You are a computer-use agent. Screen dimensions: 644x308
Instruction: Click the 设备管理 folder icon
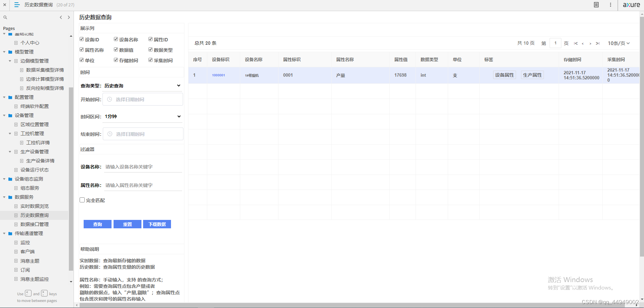(10, 116)
